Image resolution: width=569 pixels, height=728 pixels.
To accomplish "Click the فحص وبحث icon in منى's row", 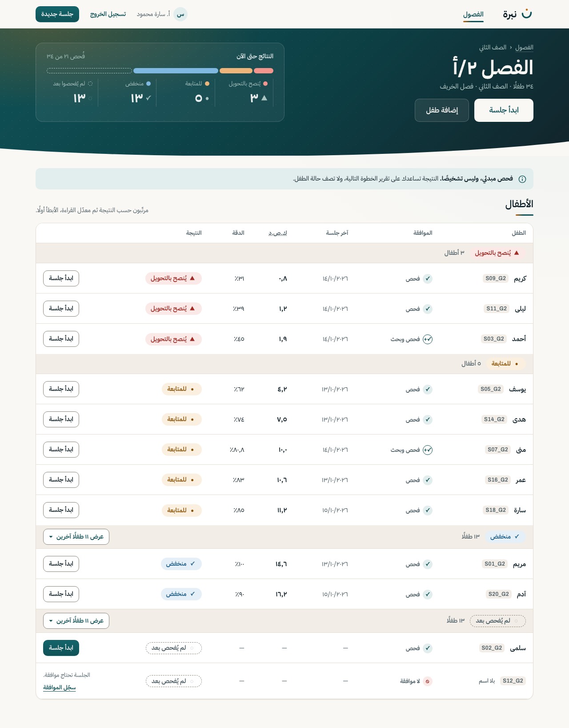I will pyautogui.click(x=428, y=450).
